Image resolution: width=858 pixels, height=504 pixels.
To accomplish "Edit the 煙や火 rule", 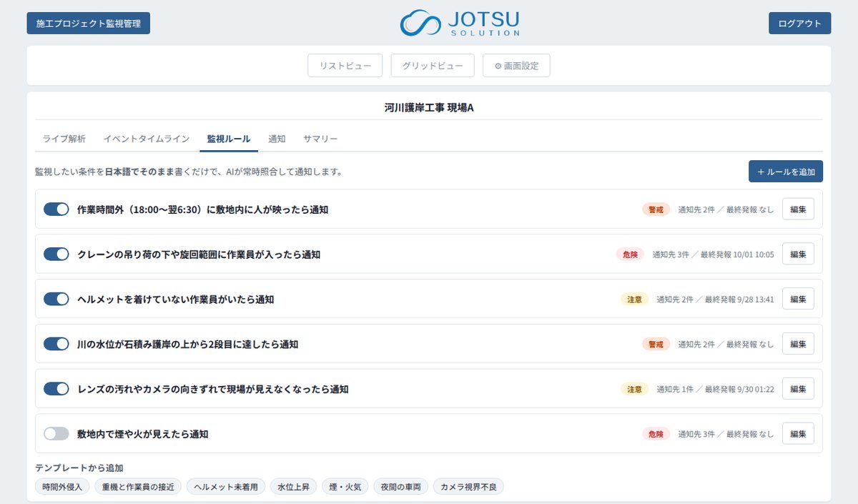I will pos(798,434).
